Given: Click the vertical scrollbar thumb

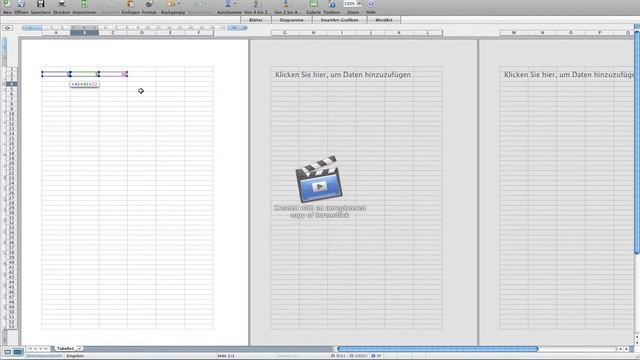Looking at the screenshot, I should [637, 141].
